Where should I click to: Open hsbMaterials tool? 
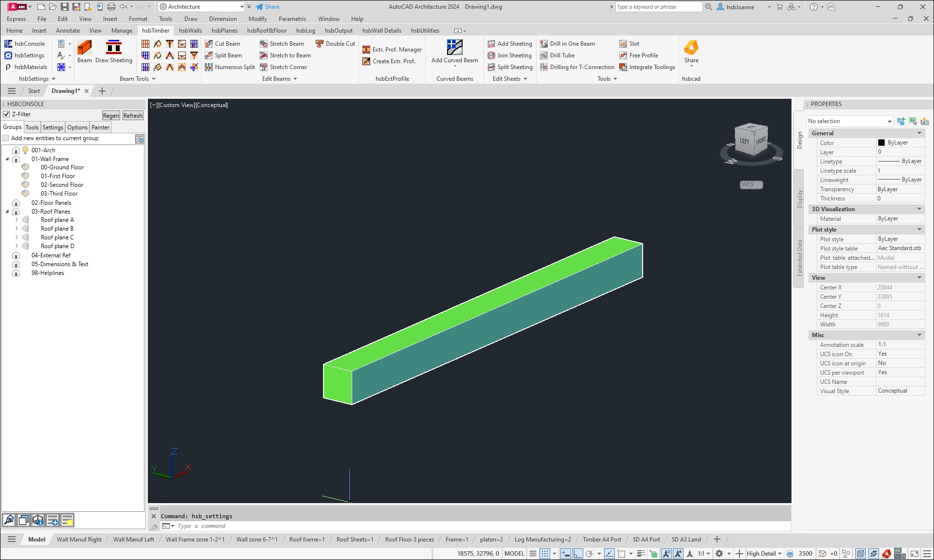(x=26, y=67)
